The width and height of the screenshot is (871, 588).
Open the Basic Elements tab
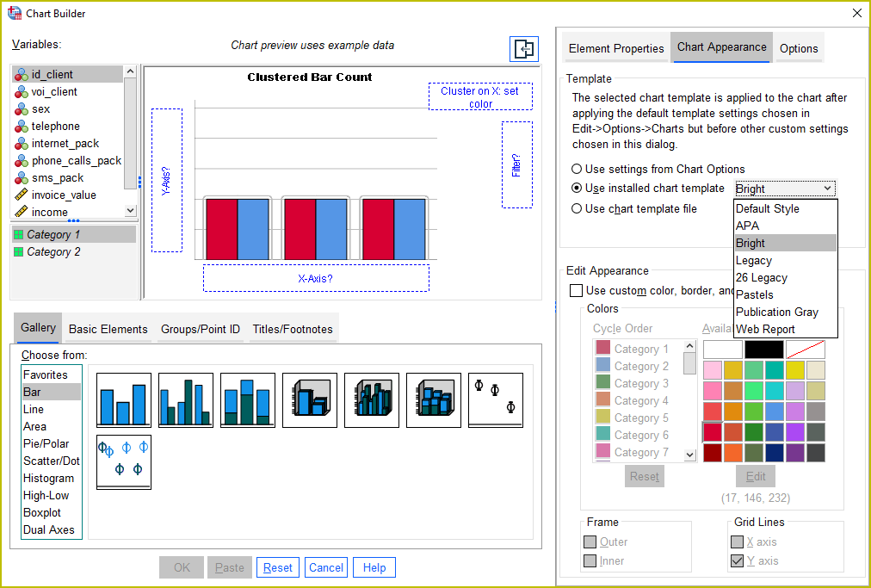(x=108, y=329)
